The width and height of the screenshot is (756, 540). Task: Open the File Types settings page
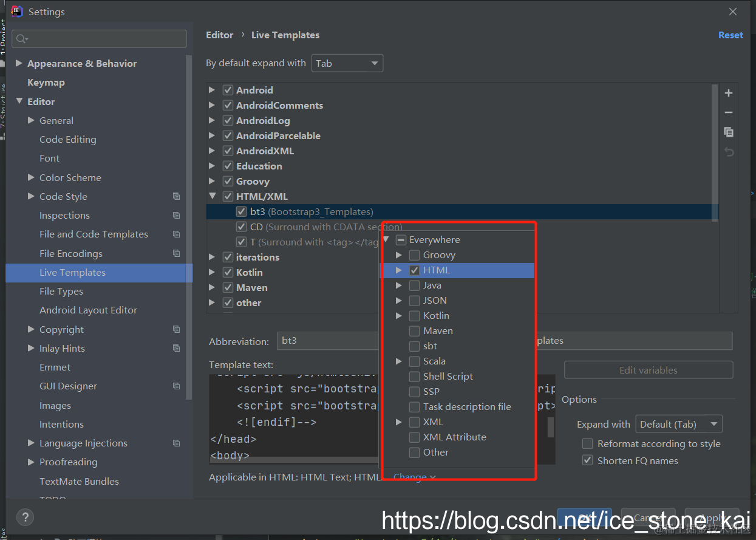coord(61,292)
